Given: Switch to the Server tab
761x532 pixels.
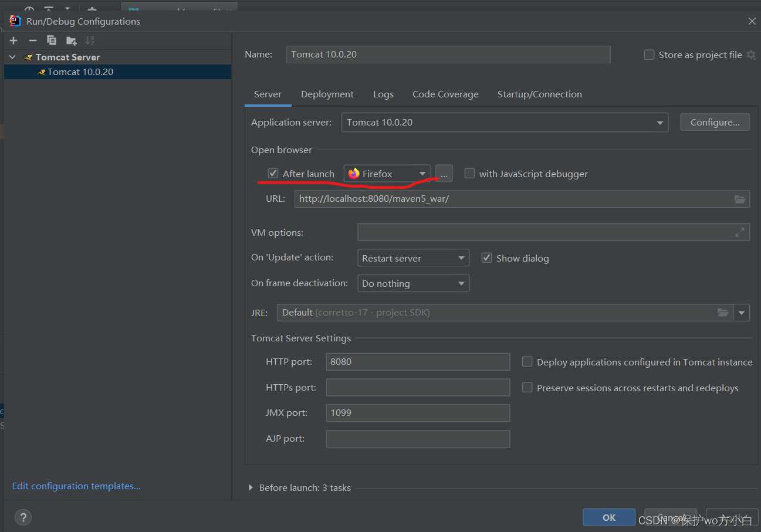Looking at the screenshot, I should (x=268, y=94).
